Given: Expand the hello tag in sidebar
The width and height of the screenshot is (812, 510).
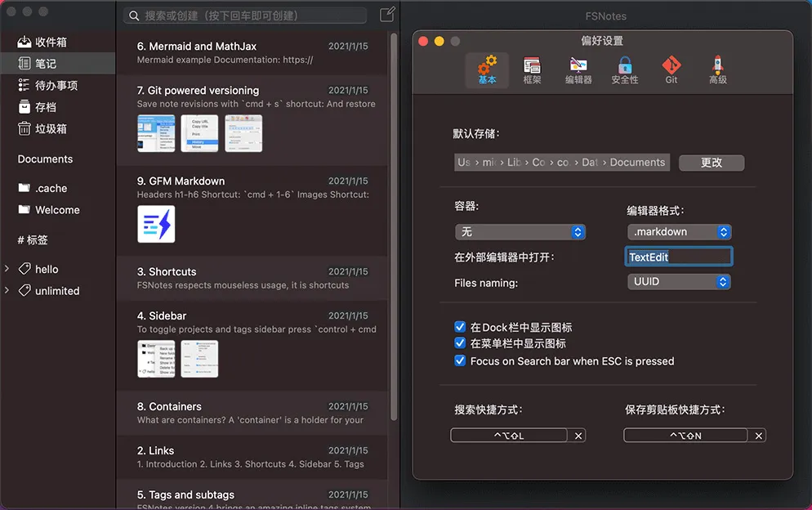Looking at the screenshot, I should 7,269.
